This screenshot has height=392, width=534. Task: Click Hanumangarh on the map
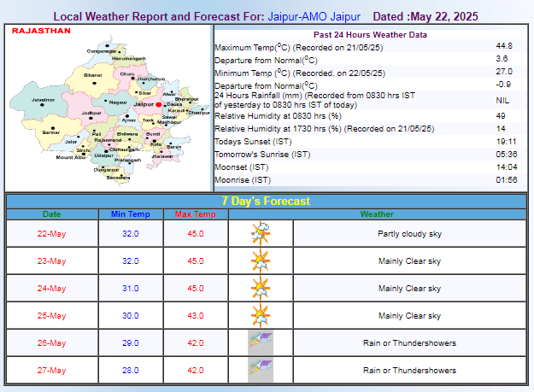pyautogui.click(x=129, y=59)
